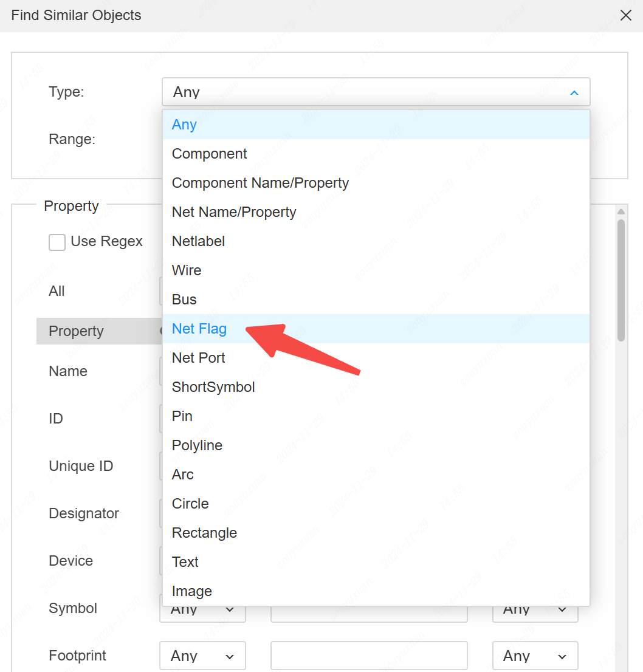Choose Polyline from the dropdown
This screenshot has height=672, width=643.
coord(197,445)
